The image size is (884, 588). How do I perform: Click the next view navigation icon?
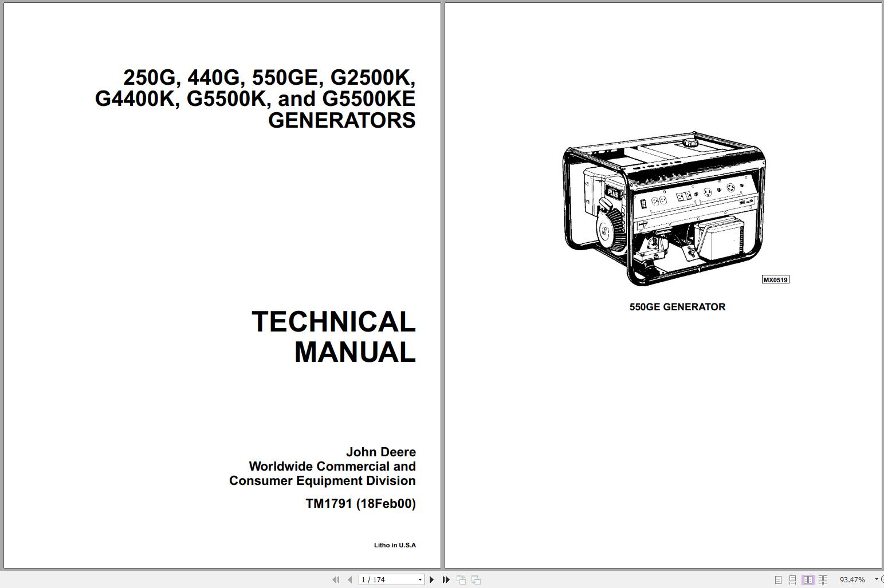coord(475,579)
